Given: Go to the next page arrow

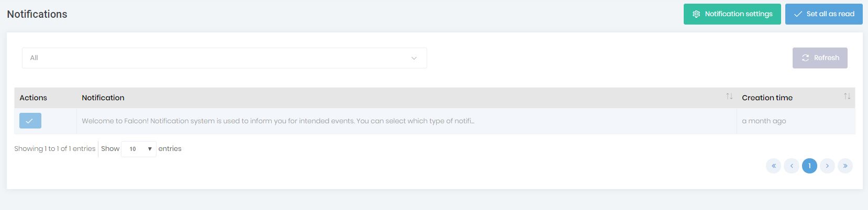Looking at the screenshot, I should click(827, 166).
